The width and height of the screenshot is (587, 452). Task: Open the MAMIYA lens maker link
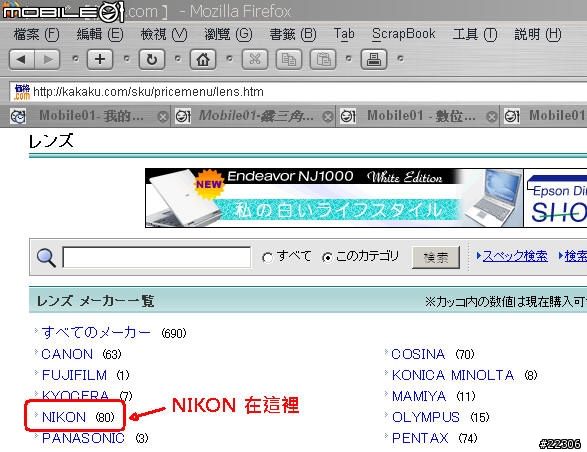coord(419,396)
